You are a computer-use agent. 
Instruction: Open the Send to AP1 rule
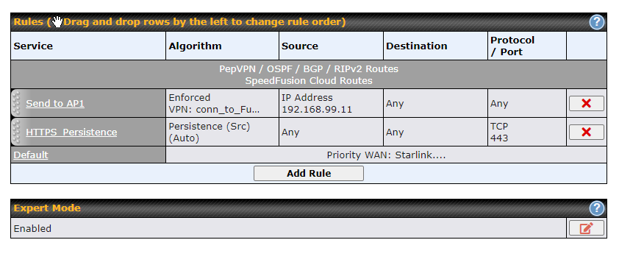(x=55, y=103)
